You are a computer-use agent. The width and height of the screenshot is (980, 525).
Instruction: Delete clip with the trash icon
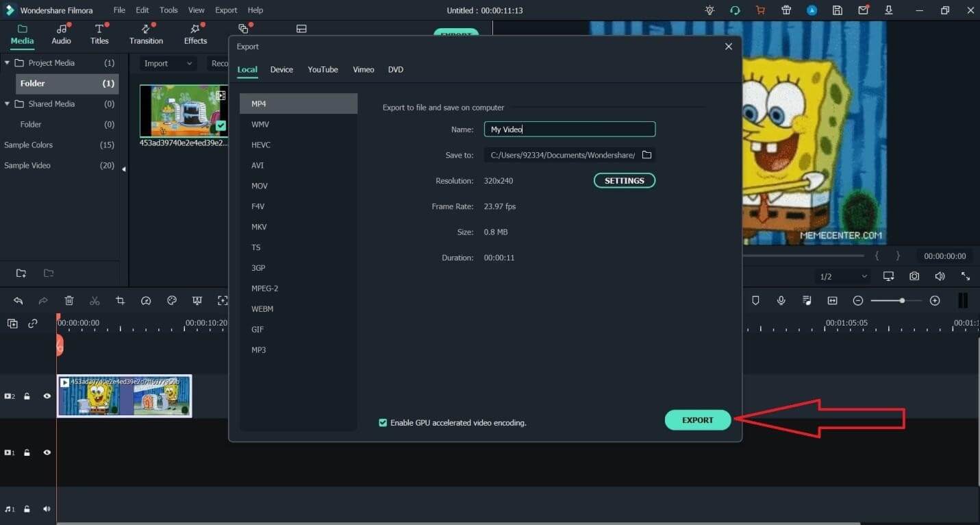point(69,301)
